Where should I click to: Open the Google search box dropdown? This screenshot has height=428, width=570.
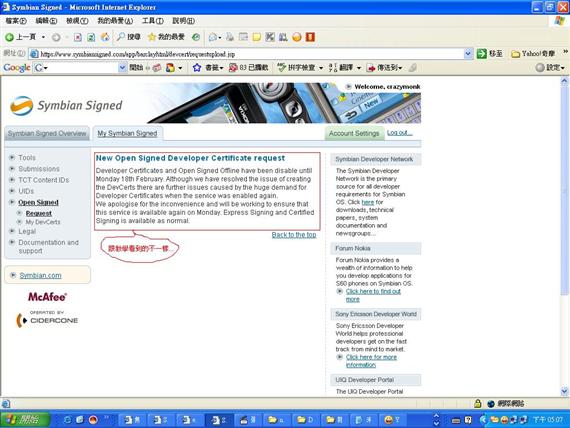tap(122, 68)
